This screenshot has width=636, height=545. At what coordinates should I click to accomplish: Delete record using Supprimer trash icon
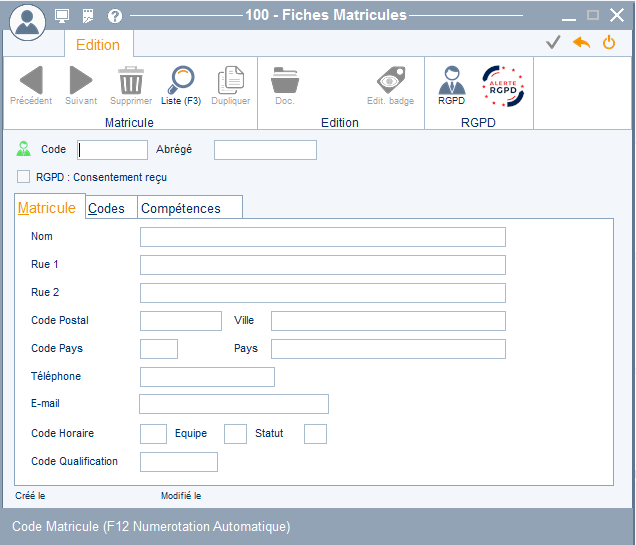[x=131, y=80]
